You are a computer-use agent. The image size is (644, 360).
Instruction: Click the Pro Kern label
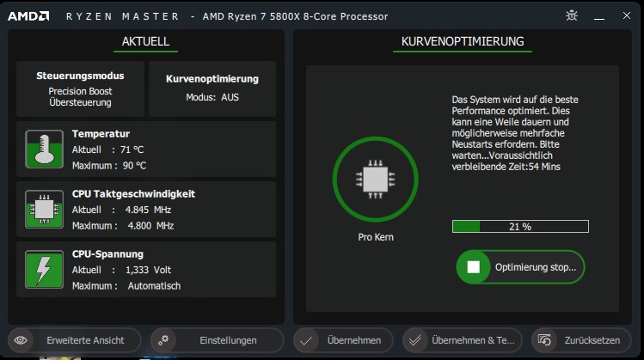376,237
